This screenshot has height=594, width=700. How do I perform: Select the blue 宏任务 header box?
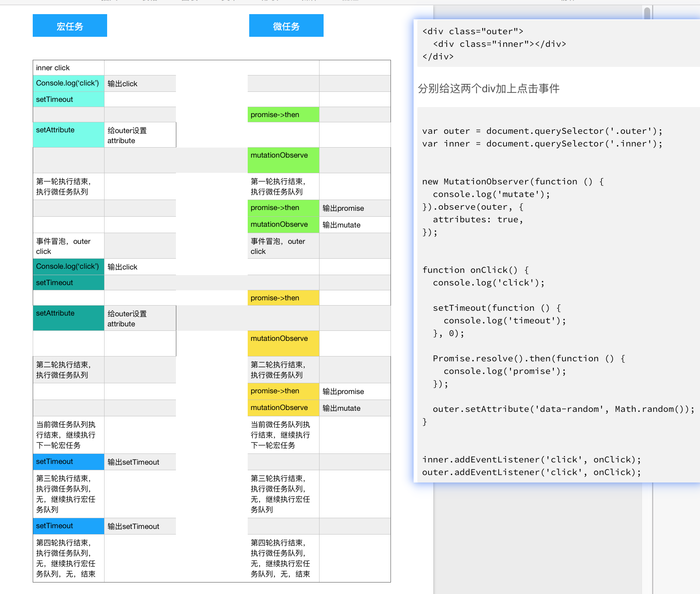click(70, 26)
